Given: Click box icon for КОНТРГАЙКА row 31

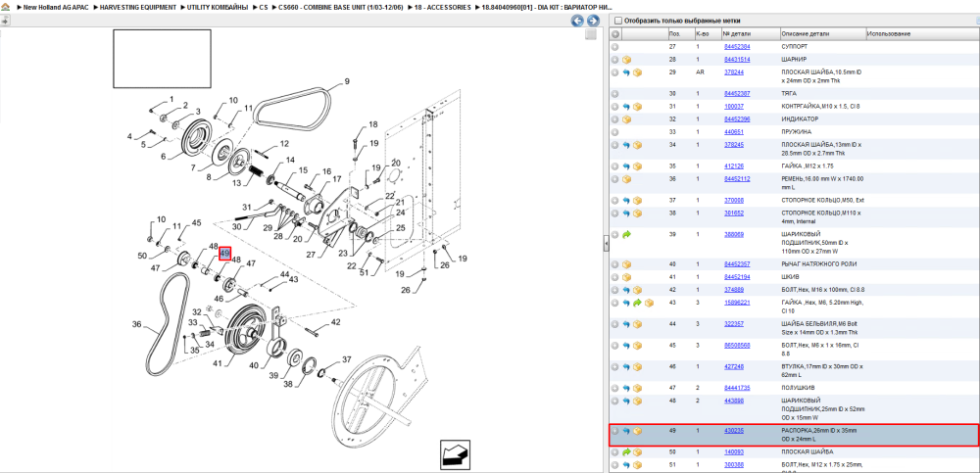Looking at the screenshot, I should [x=638, y=106].
